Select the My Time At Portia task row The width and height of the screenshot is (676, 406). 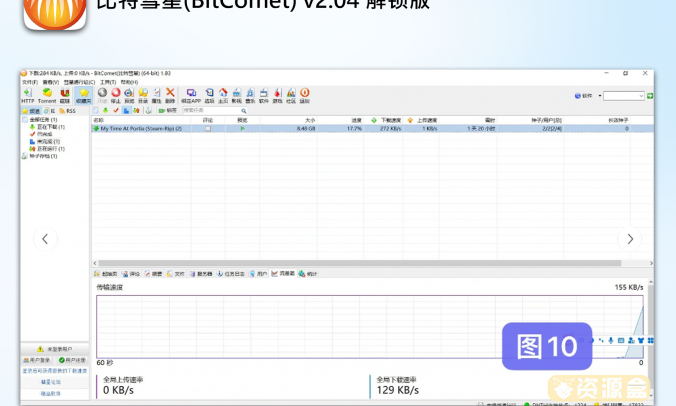point(372,128)
